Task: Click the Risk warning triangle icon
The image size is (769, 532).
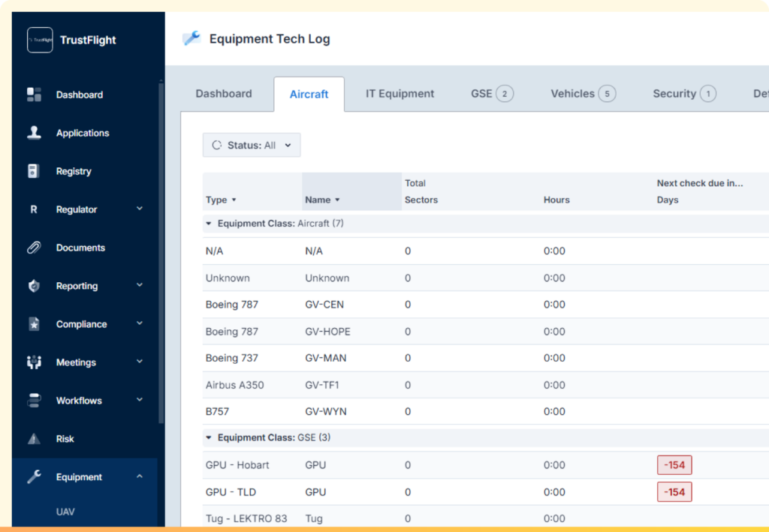Action: coord(34,439)
